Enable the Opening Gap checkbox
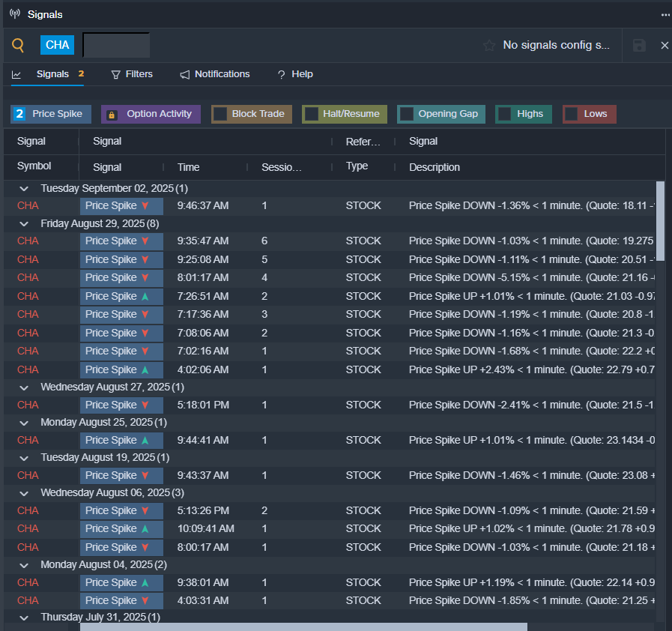 tap(406, 114)
